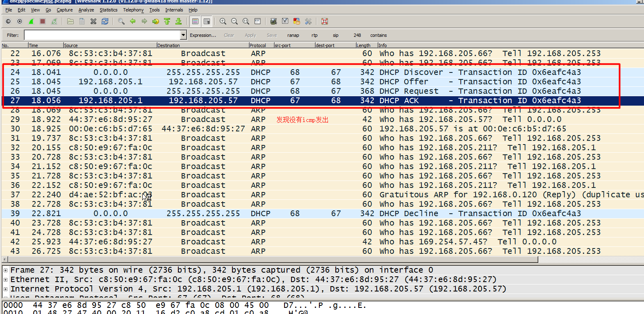This screenshot has height=314, width=644.
Task: Apply the saved 'ranap' filter button
Action: pos(293,35)
